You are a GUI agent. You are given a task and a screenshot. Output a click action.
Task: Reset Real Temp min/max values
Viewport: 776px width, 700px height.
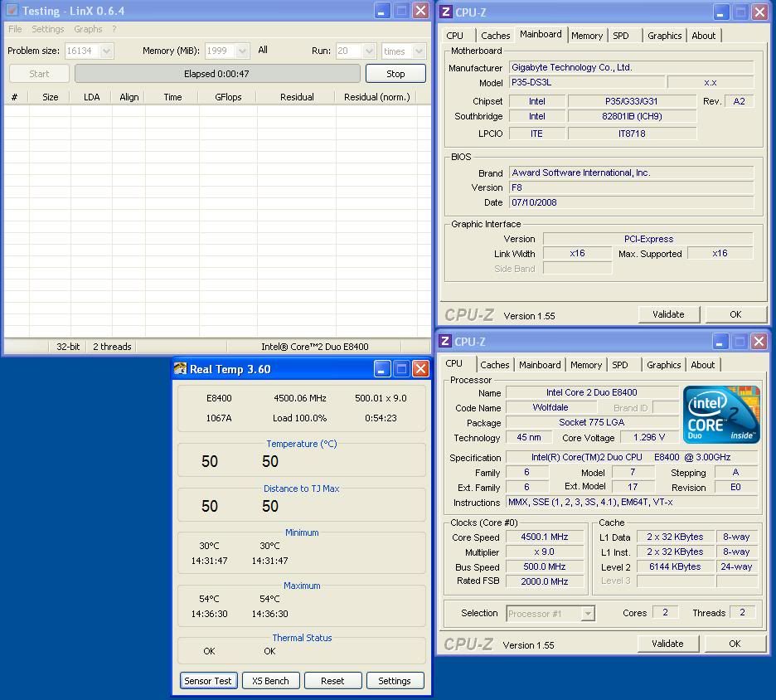pyautogui.click(x=332, y=681)
